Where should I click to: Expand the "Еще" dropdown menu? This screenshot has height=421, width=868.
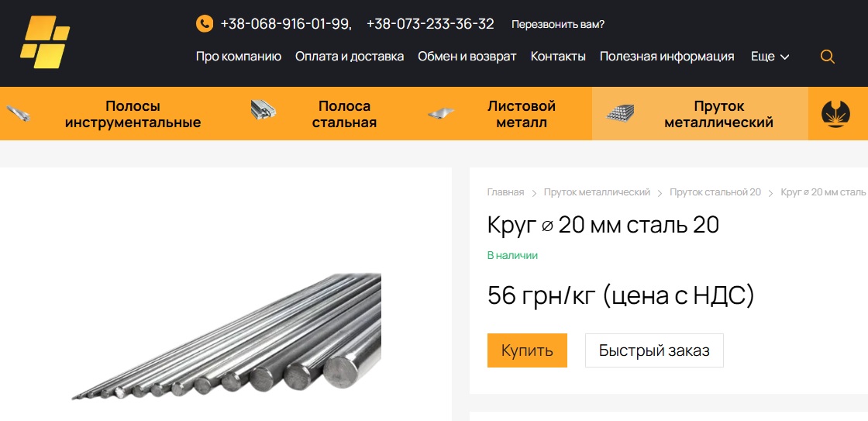pyautogui.click(x=770, y=57)
